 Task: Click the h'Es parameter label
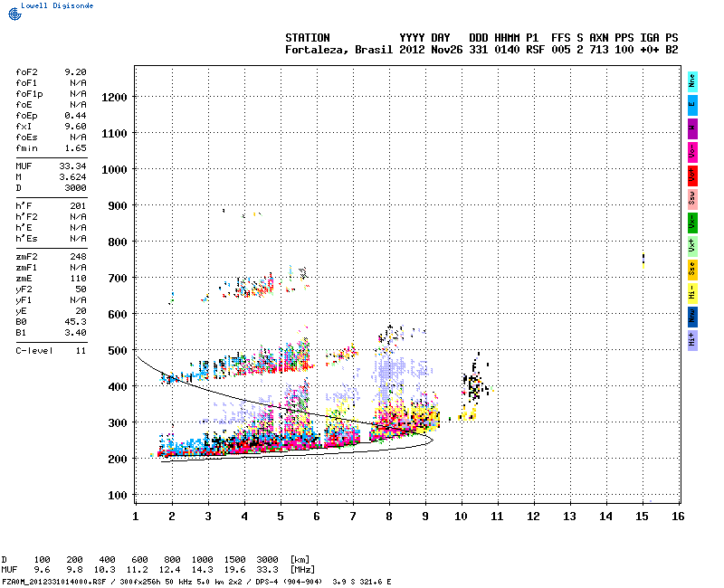(26, 239)
